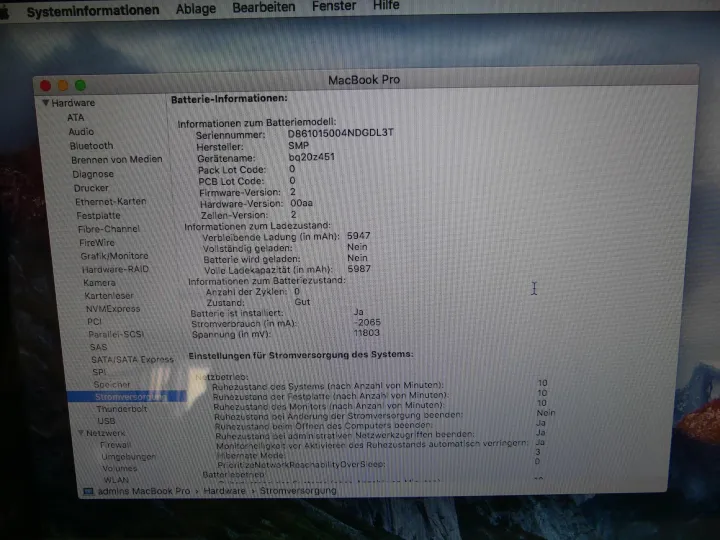The height and width of the screenshot is (540, 720).
Task: Select Ethernet-Karten in the sidebar
Action: tap(111, 202)
